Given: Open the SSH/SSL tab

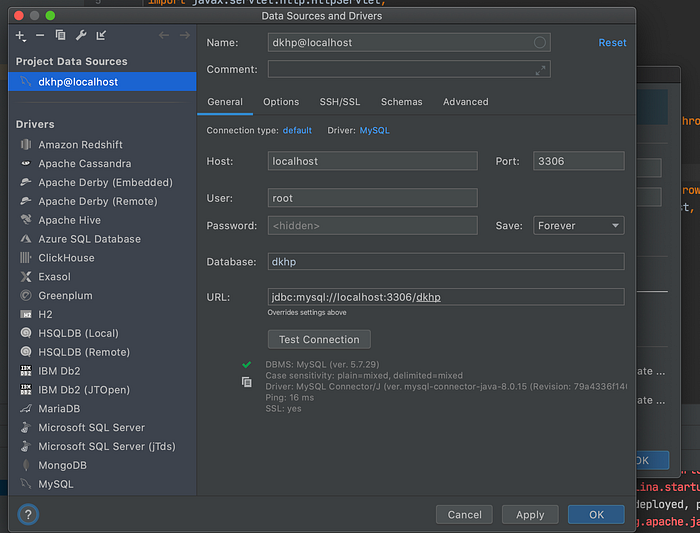Looking at the screenshot, I should 340,102.
